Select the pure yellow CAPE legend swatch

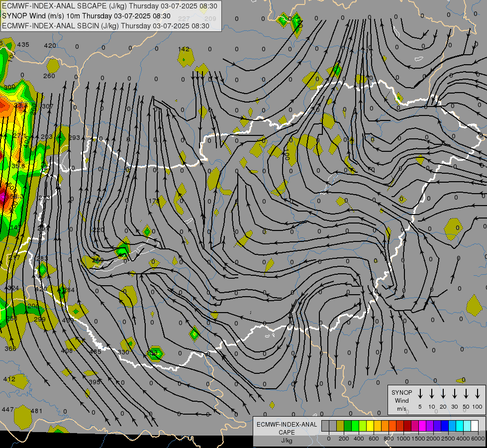370,426
